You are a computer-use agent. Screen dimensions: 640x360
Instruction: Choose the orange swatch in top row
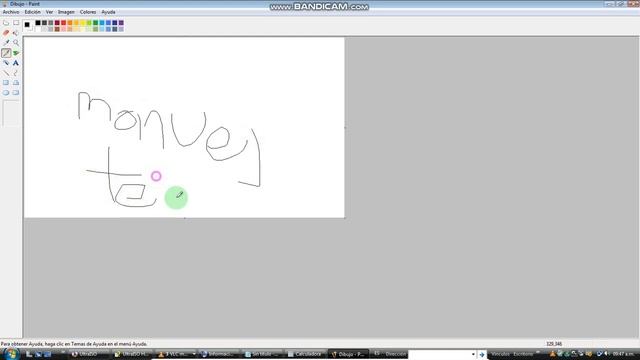pos(70,23)
